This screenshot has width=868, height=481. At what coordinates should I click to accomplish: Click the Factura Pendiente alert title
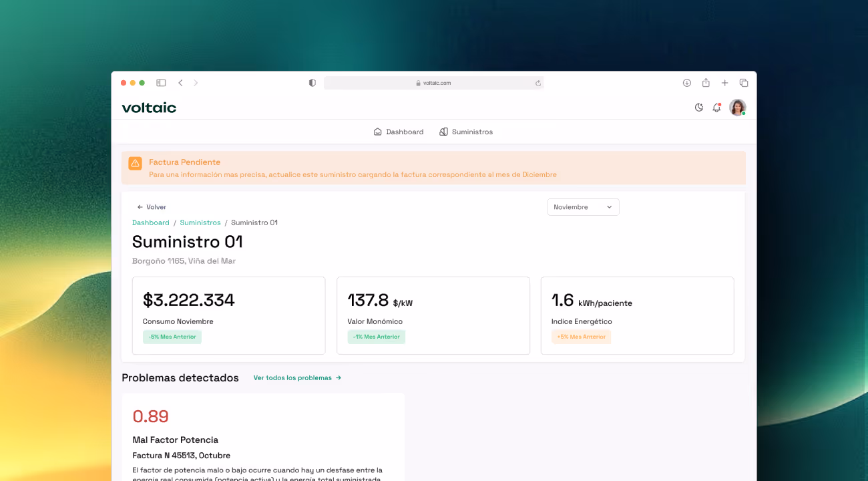(x=184, y=162)
